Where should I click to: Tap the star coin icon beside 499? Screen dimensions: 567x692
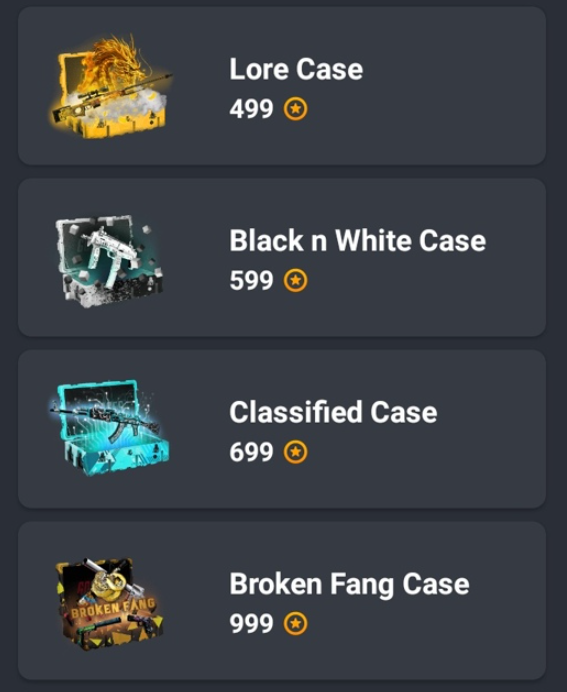295,109
